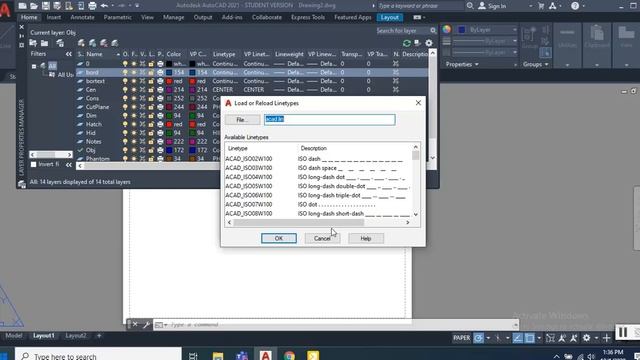This screenshot has width=640, height=360.
Task: Click the layer list Refresh icon
Action: click(x=407, y=43)
